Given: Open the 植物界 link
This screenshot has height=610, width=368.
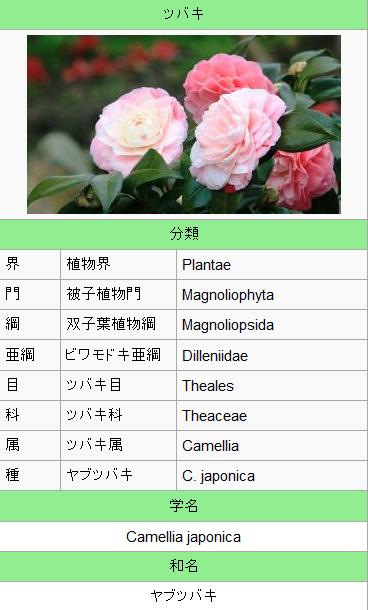Looking at the screenshot, I should pyautogui.click(x=88, y=264).
